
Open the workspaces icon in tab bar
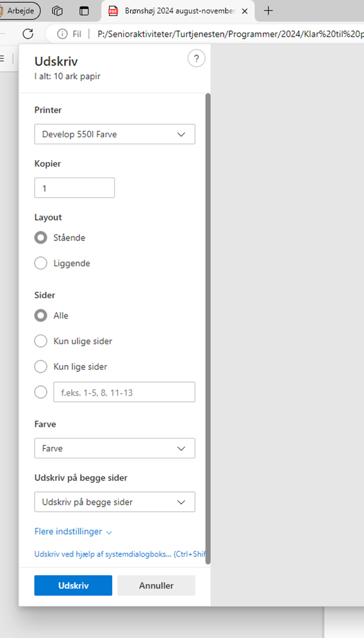click(57, 11)
